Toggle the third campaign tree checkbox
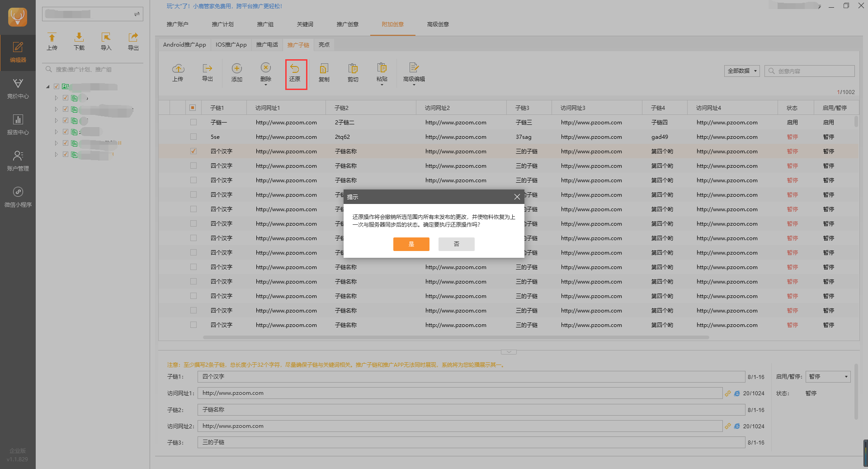This screenshot has height=469, width=868. (x=66, y=120)
